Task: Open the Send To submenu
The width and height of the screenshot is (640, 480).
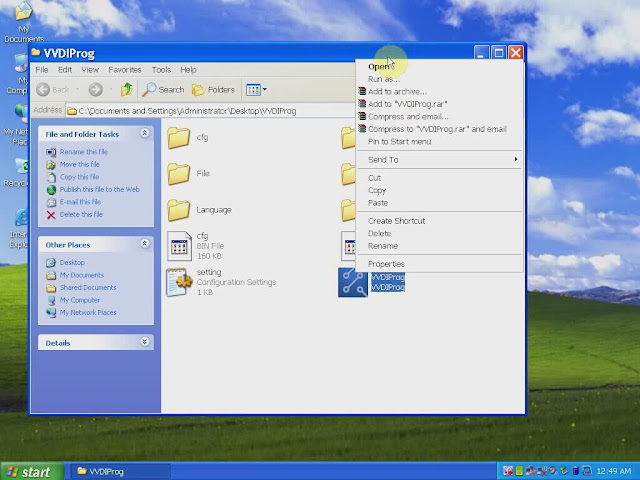Action: [440, 160]
